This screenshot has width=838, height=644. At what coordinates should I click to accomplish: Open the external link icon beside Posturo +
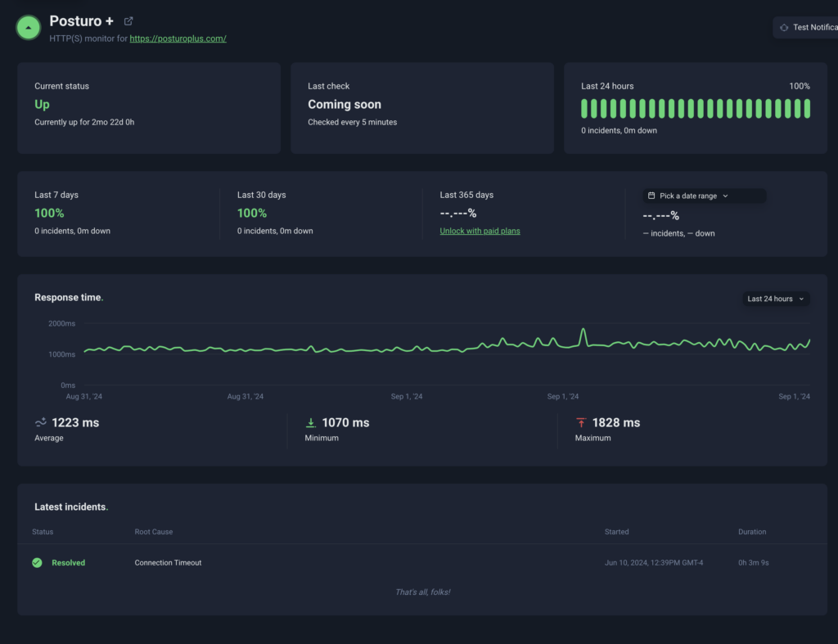point(128,21)
